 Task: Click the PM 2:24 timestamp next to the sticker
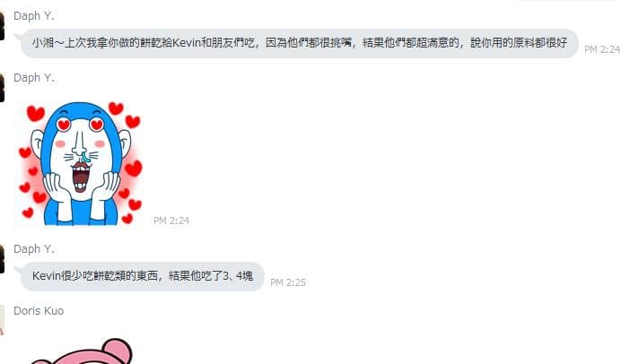[171, 221]
